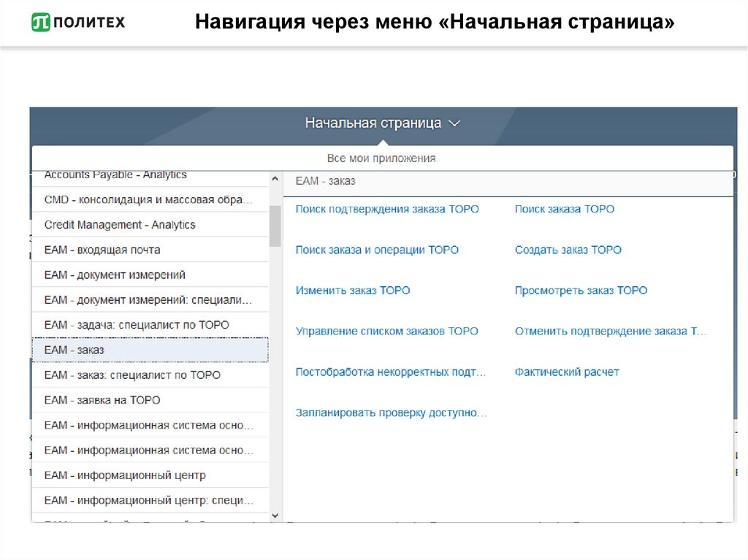The width and height of the screenshot is (748, 560).
Task: Click the Изменить заказ ТОРО link
Action: [x=353, y=291]
